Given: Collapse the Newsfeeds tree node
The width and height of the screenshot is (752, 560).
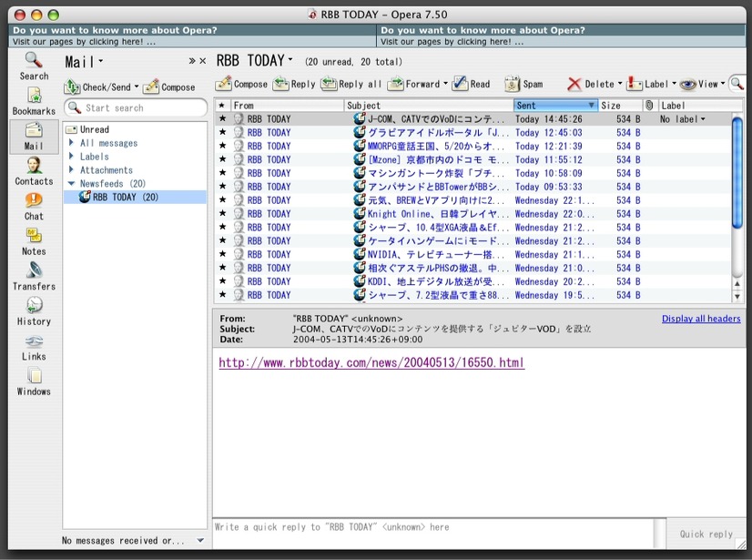Looking at the screenshot, I should (x=71, y=183).
